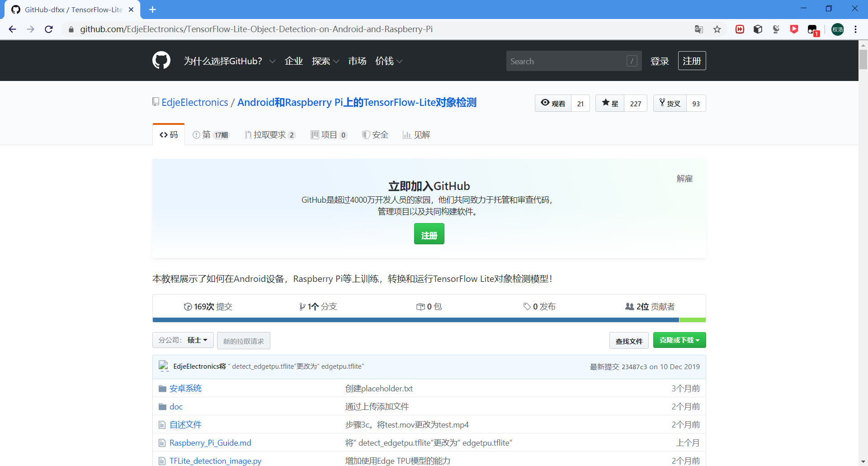Screen dimensions: 868x466
Task: Close the GitHub tab
Action: pyautogui.click(x=131, y=10)
